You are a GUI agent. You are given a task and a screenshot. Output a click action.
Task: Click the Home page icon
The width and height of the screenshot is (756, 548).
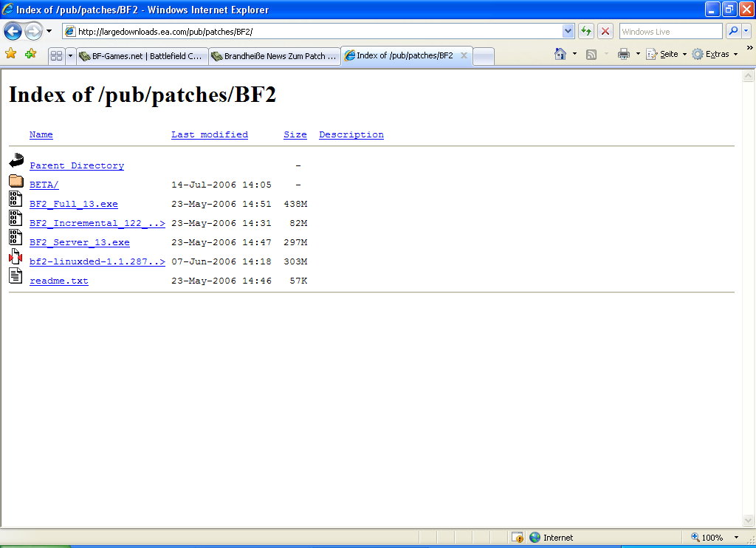[560, 54]
